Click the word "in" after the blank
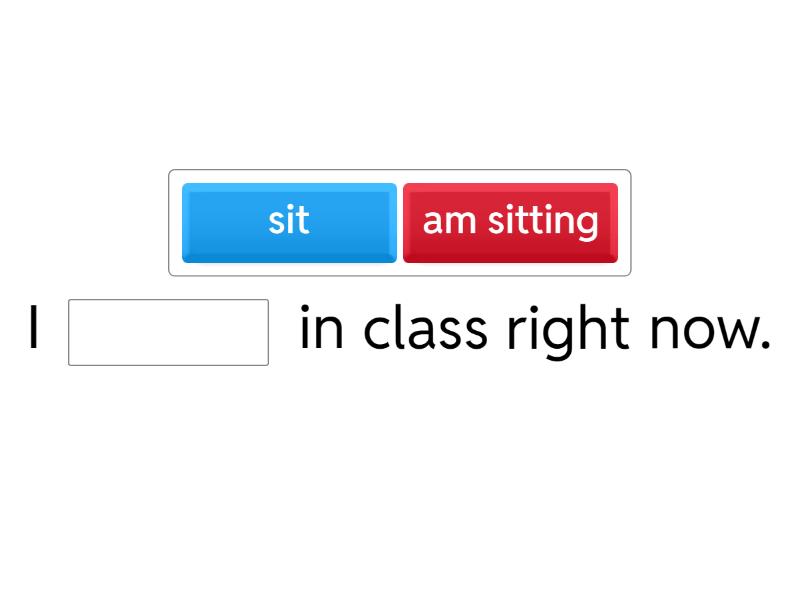 [x=320, y=330]
